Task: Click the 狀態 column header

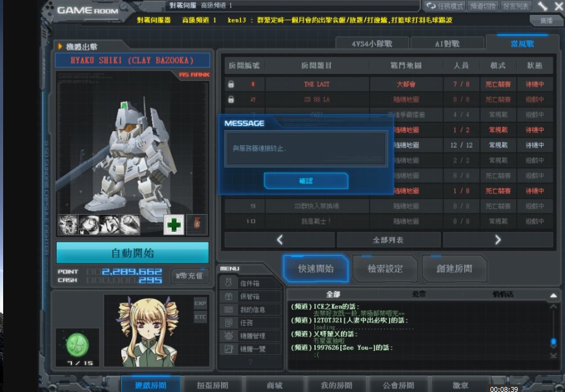Action: (x=534, y=66)
